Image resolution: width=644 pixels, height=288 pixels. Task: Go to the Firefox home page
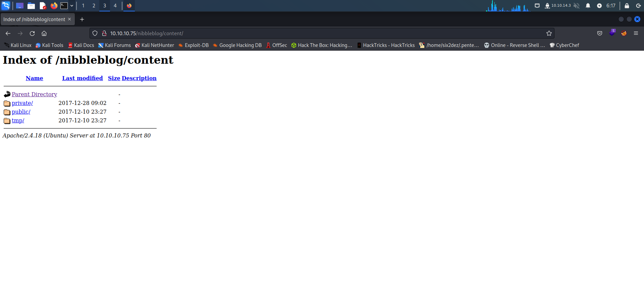[44, 34]
